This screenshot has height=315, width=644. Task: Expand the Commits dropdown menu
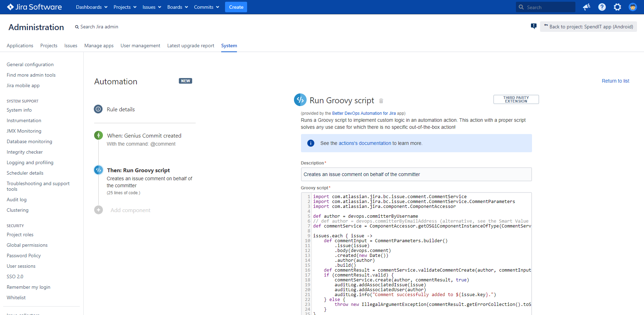[206, 7]
